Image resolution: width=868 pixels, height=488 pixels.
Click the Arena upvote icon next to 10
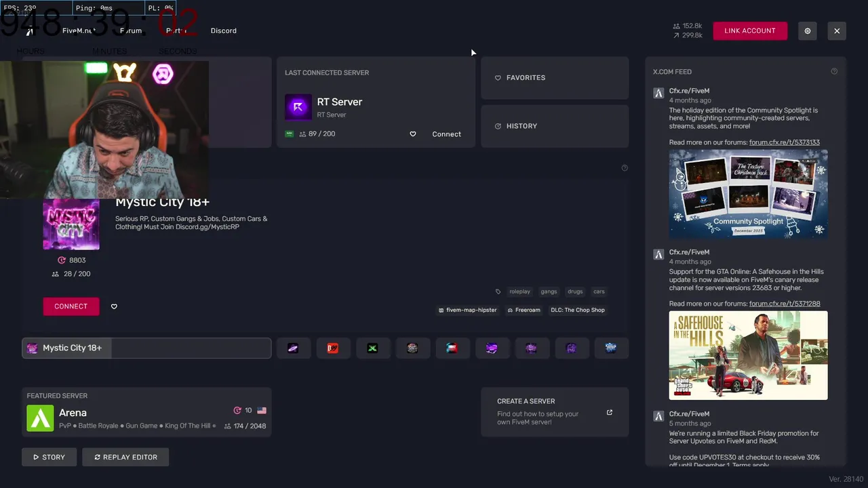(x=237, y=411)
